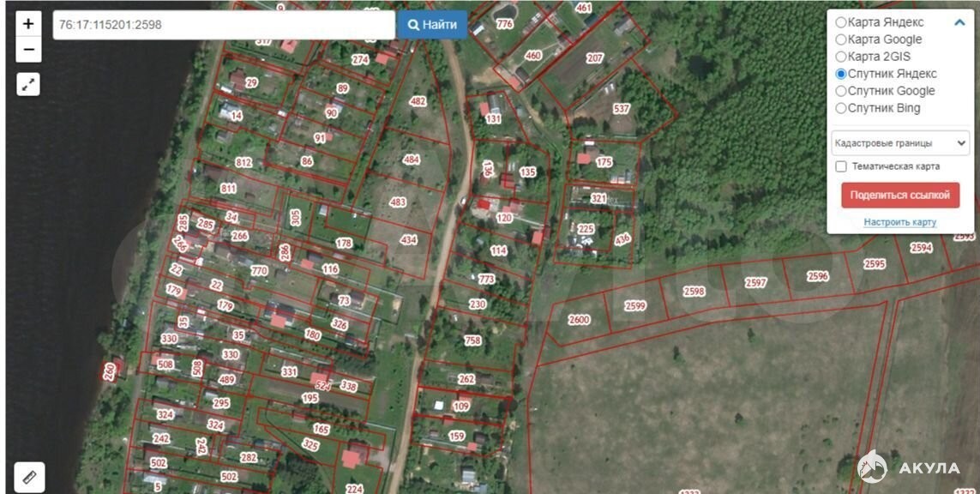Select land parcel 2598 on map
Image resolution: width=980 pixels, height=494 pixels.
point(694,292)
